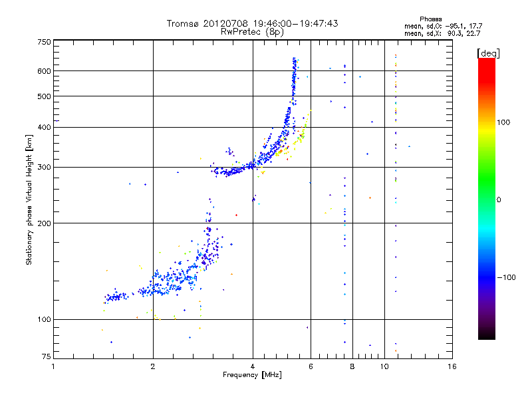This screenshot has width=532, height=399.
Task: Click the colorbar tick label '-100'
Action: click(x=506, y=277)
